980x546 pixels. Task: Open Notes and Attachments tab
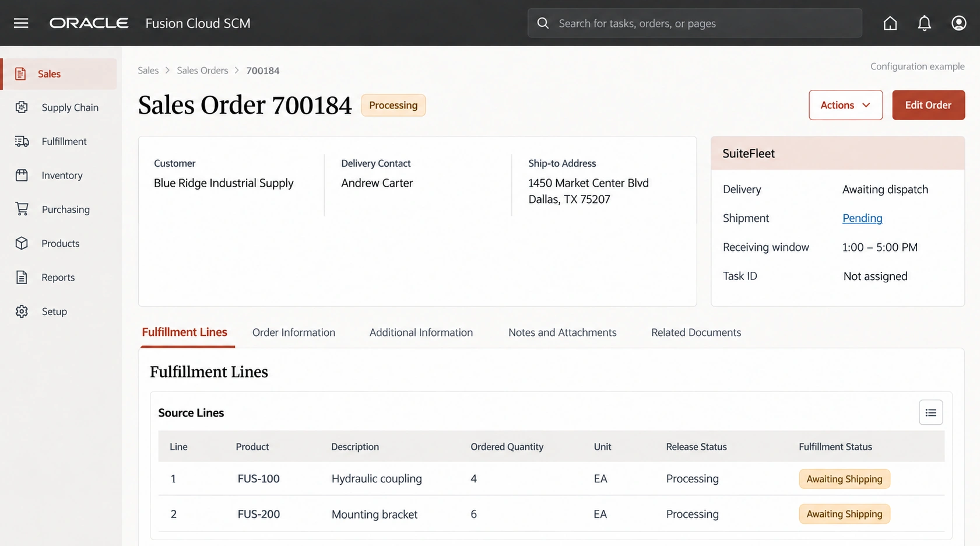562,332
